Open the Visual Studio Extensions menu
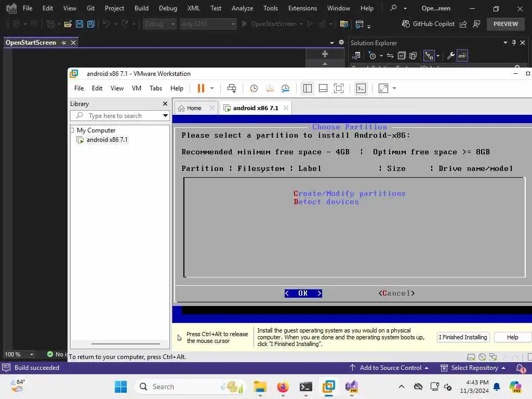This screenshot has height=399, width=532. click(302, 8)
